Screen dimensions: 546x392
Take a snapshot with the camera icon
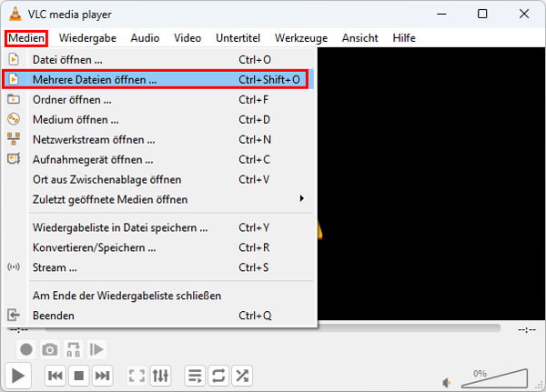[x=50, y=349]
